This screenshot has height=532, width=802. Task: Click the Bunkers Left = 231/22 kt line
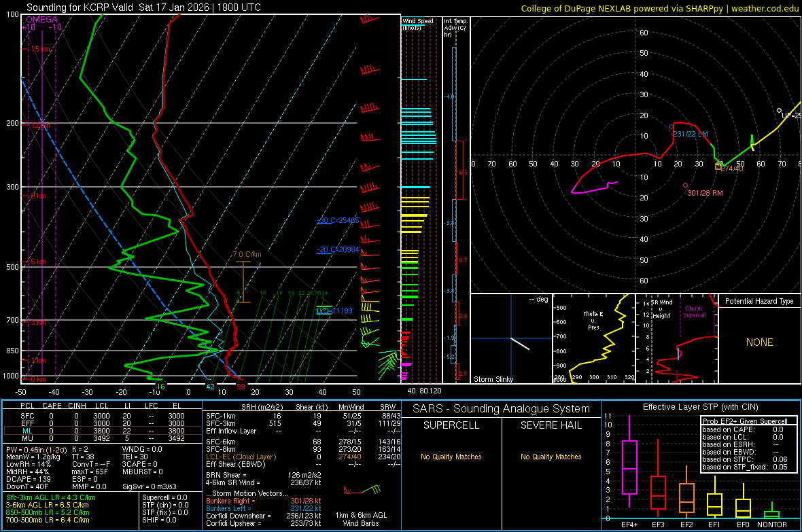263,508
